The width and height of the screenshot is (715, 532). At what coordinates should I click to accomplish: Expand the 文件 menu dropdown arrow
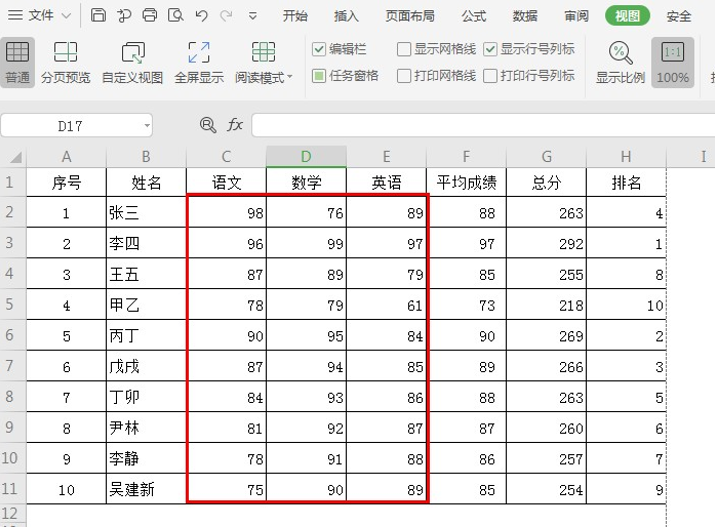(67, 16)
